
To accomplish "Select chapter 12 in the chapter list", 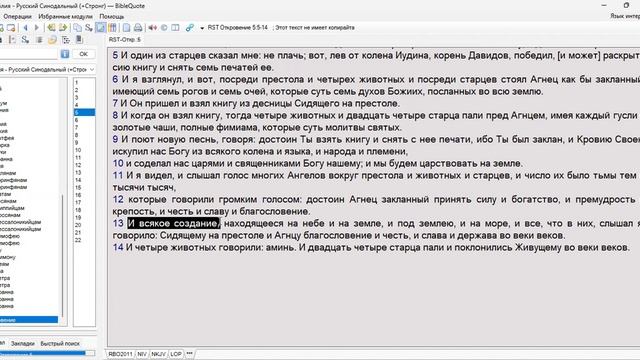I will 84,165.
